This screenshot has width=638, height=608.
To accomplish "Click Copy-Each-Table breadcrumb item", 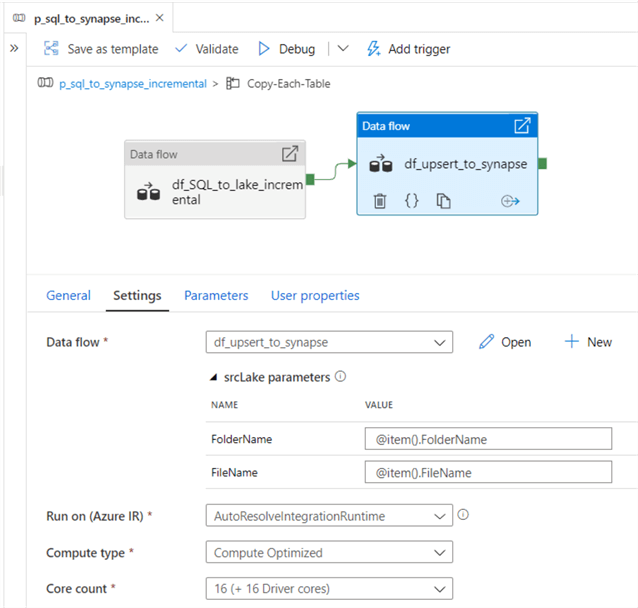I will coord(288,84).
